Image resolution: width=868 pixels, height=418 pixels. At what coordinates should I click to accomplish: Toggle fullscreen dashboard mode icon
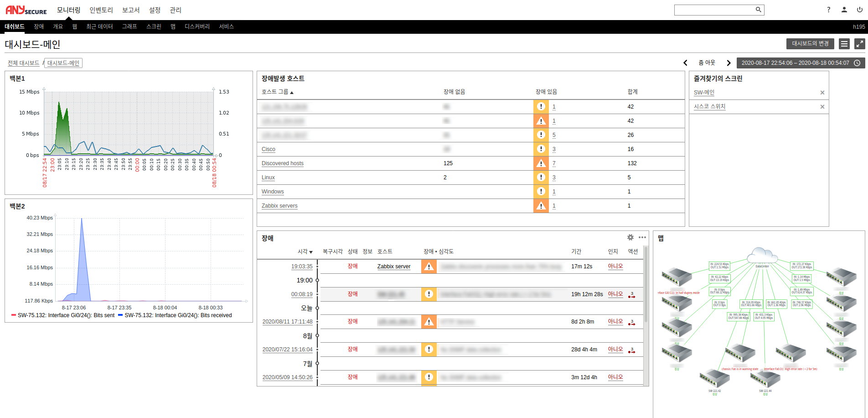[859, 44]
